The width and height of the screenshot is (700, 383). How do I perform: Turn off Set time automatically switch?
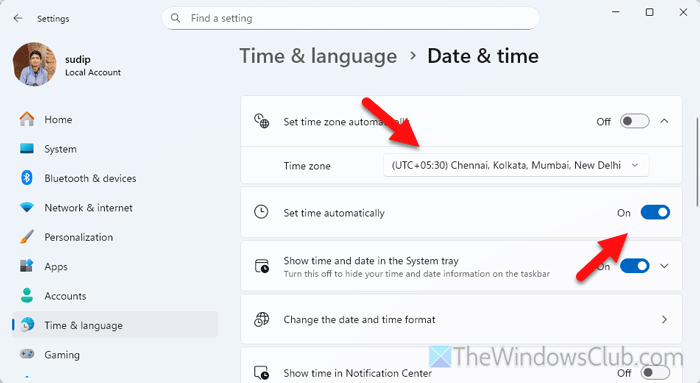pos(655,212)
